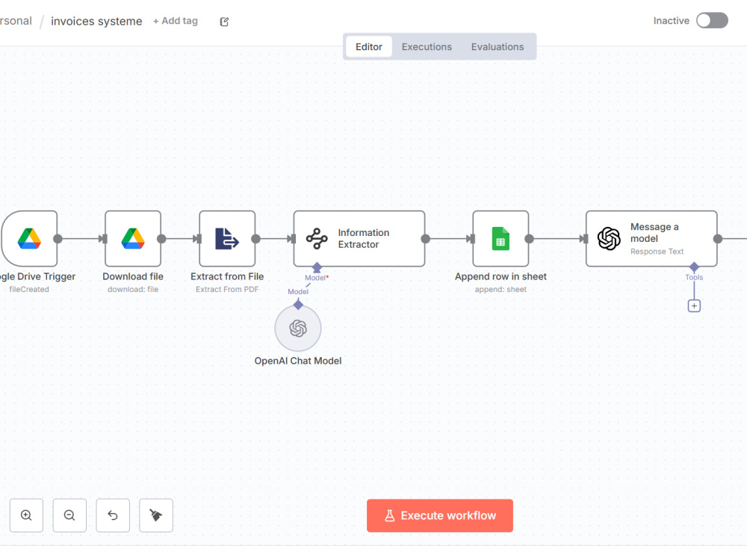Click the Execute workflow button
This screenshot has height=560, width=747.
(x=440, y=516)
